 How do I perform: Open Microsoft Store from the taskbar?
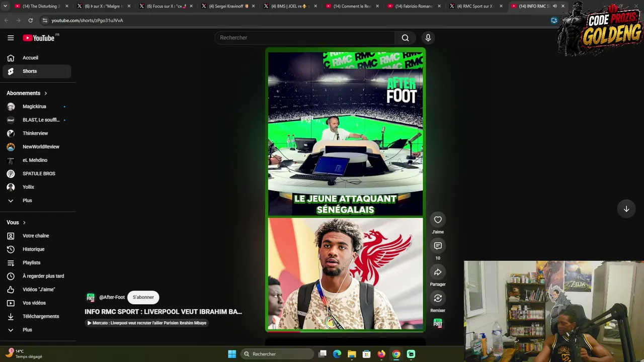(x=367, y=354)
